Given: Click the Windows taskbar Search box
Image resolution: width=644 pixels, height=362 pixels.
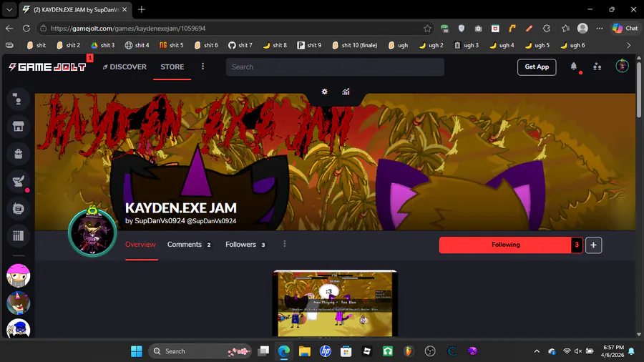Looking at the screenshot, I should 200,351.
